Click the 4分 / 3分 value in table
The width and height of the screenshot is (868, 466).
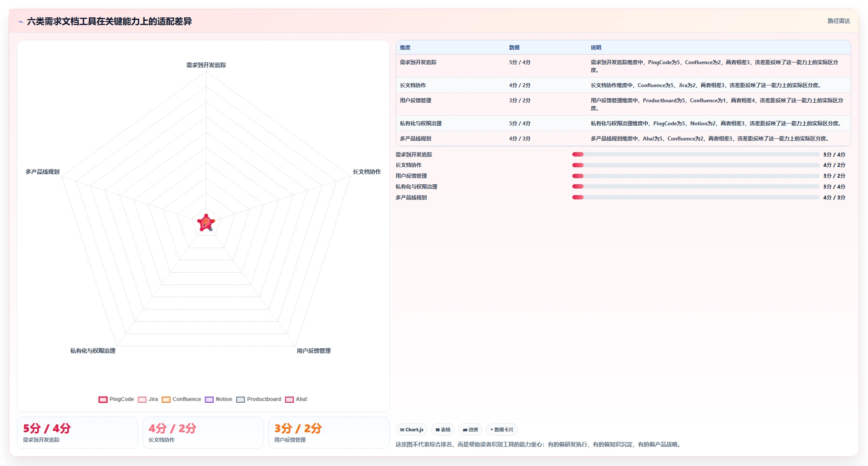(x=520, y=139)
